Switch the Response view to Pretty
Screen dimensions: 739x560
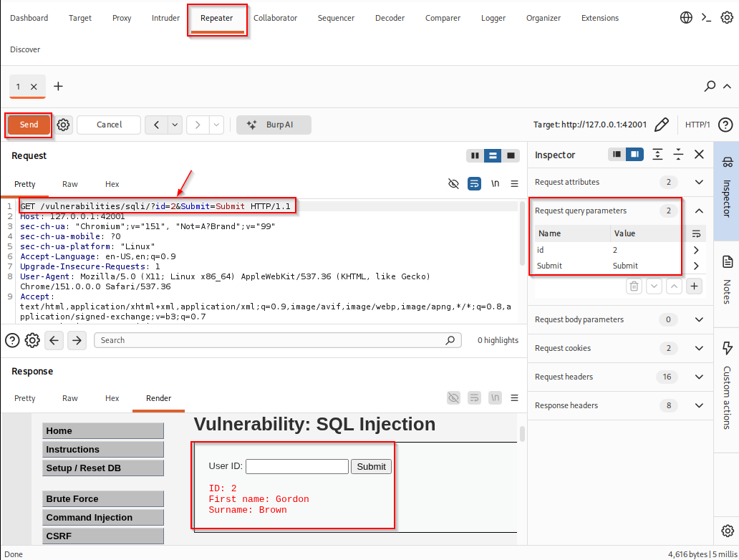click(x=24, y=398)
